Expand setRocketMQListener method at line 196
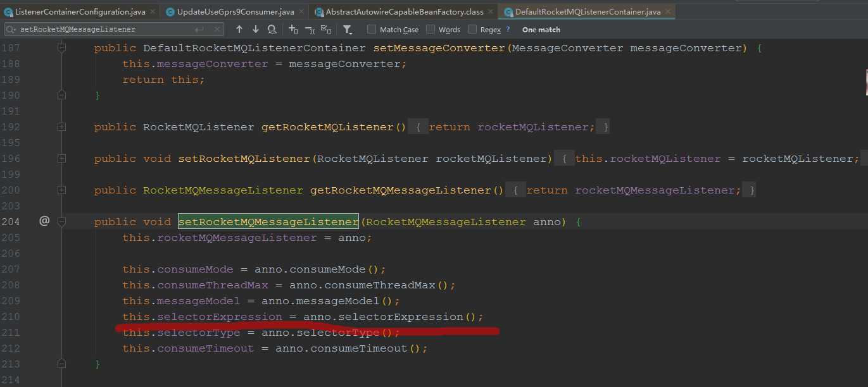The image size is (868, 387). (x=61, y=158)
